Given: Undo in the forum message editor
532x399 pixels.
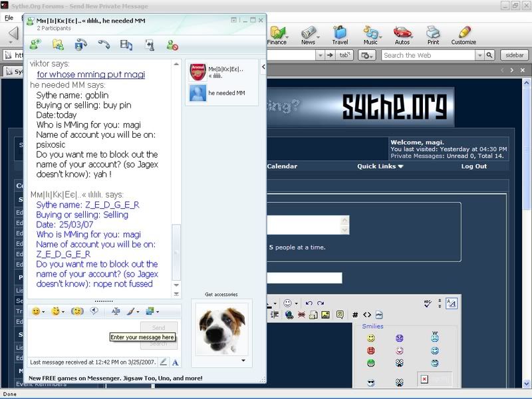Looking at the screenshot, I should 309,303.
